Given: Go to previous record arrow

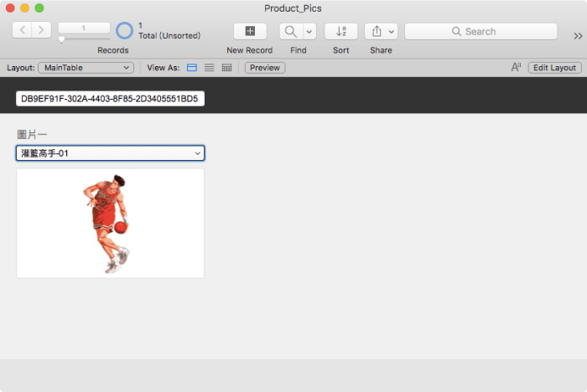Looking at the screenshot, I should (x=23, y=31).
